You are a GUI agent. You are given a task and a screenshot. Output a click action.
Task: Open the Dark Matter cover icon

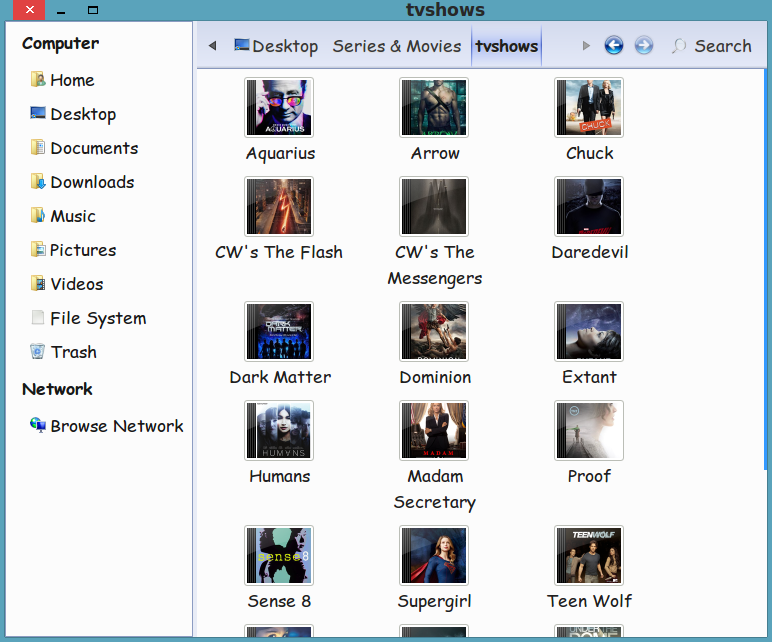pos(279,331)
